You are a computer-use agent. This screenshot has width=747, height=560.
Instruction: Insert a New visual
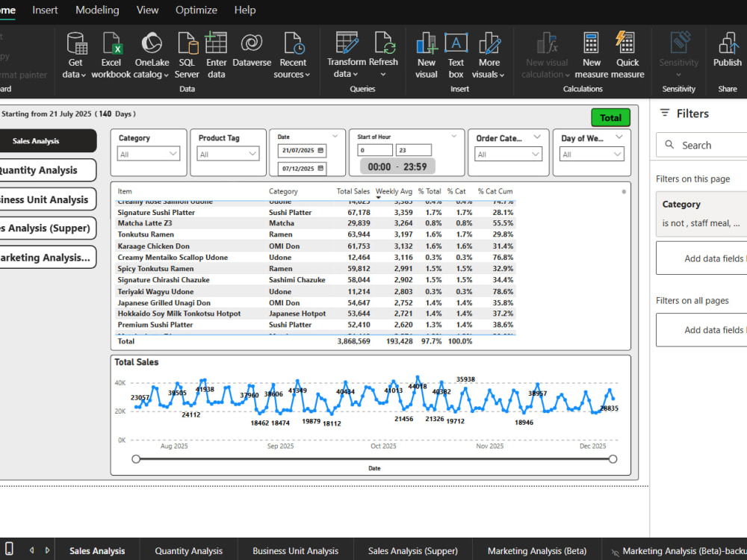pos(427,55)
